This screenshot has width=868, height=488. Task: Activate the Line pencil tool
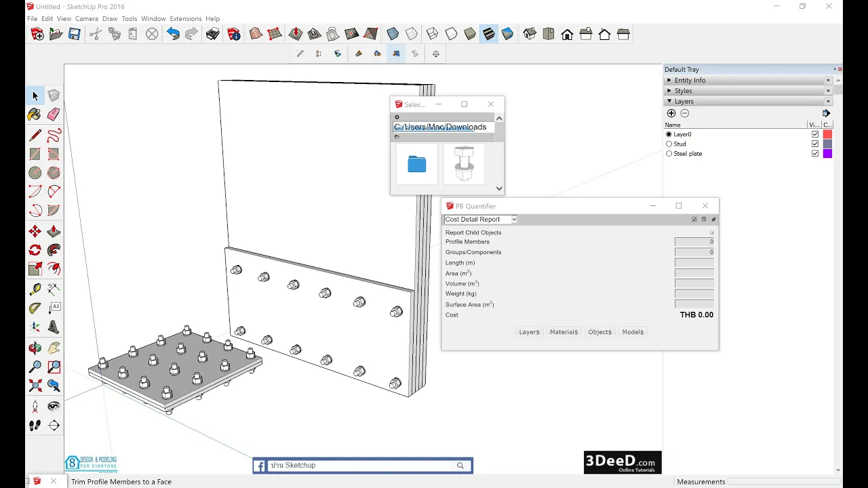click(35, 136)
